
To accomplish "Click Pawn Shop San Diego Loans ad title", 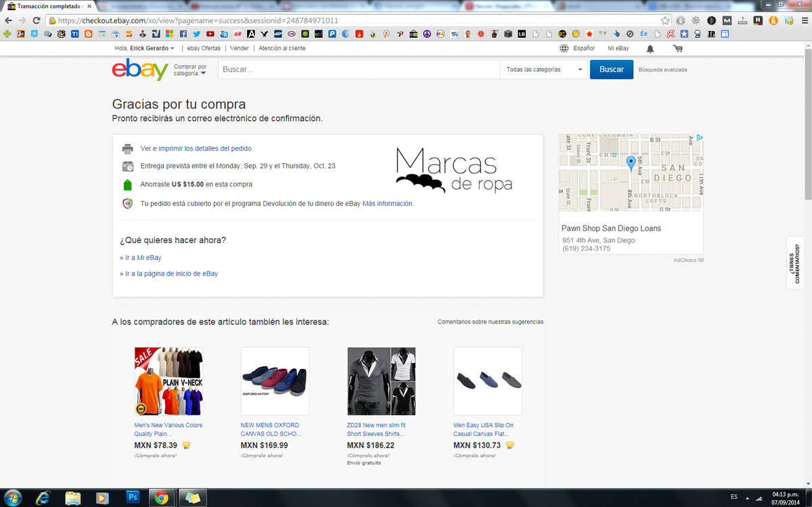I will [611, 228].
